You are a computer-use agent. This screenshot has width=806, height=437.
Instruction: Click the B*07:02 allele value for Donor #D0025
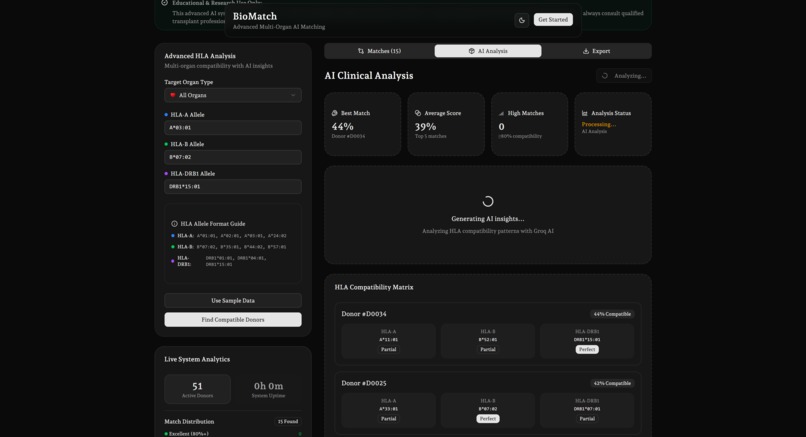[x=488, y=409]
